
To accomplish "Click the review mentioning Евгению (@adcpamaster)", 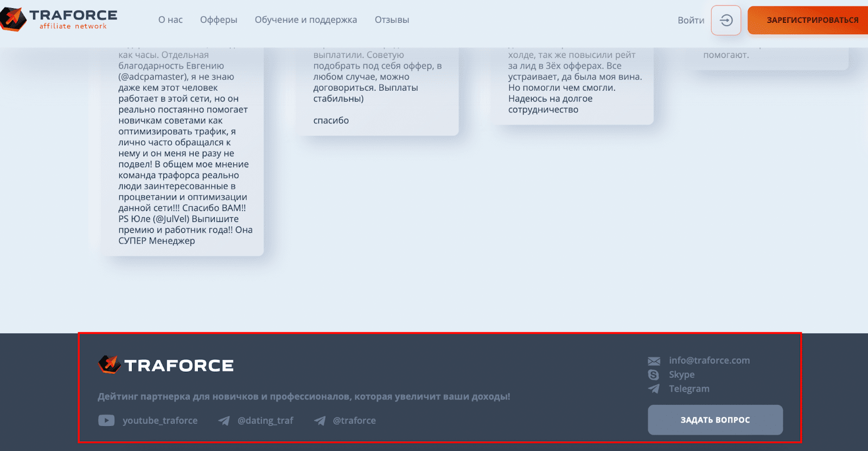I will click(x=183, y=151).
